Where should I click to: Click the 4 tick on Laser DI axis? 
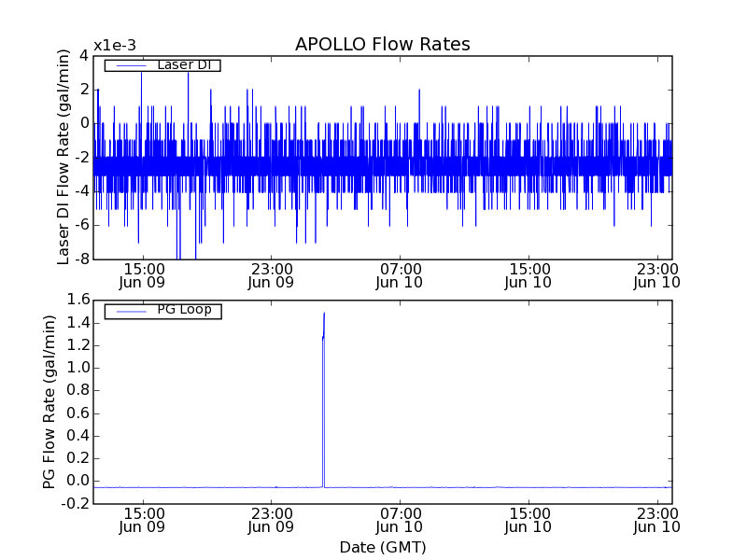click(84, 56)
